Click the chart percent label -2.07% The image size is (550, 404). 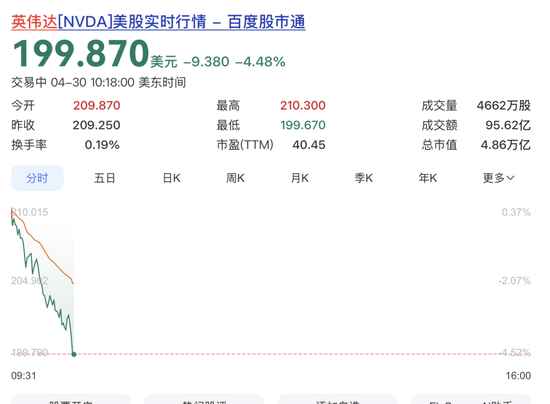[515, 281]
